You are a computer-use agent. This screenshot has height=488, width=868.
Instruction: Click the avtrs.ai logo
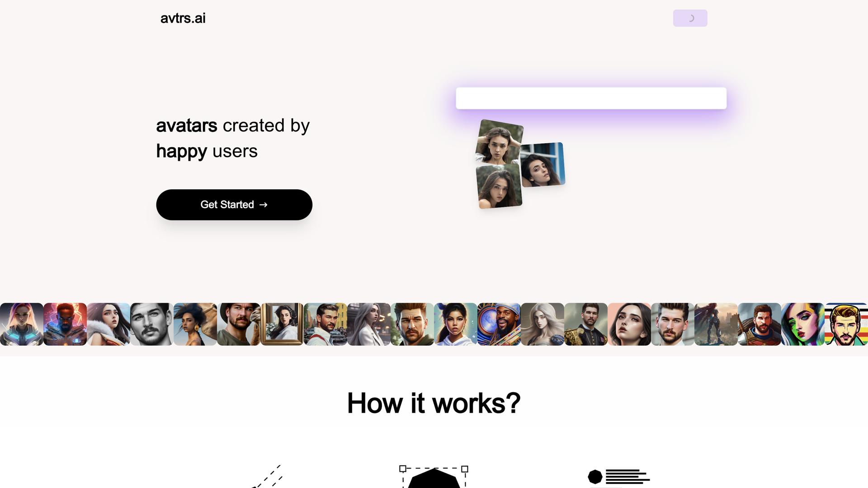pyautogui.click(x=183, y=18)
